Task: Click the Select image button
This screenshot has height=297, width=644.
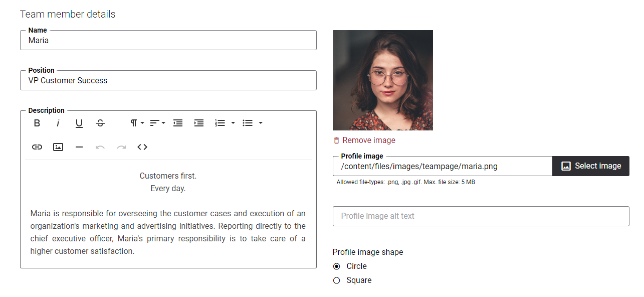Action: click(591, 166)
